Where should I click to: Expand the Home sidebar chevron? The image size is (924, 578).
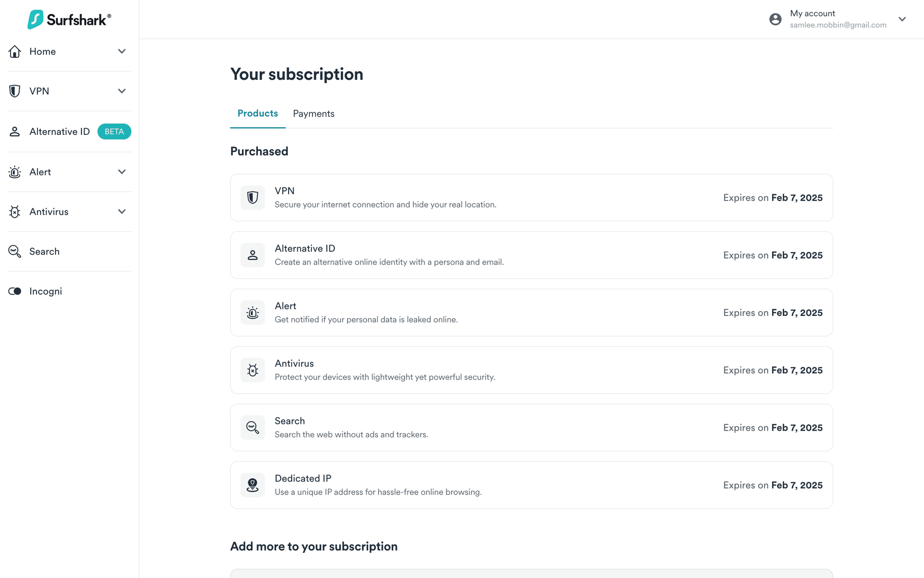pos(122,52)
